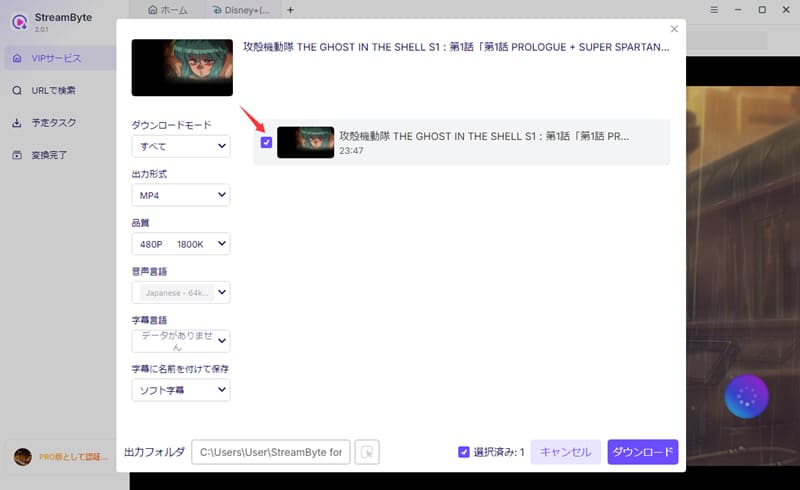The image size is (800, 490).
Task: Switch to the ホーム tab
Action: [168, 10]
